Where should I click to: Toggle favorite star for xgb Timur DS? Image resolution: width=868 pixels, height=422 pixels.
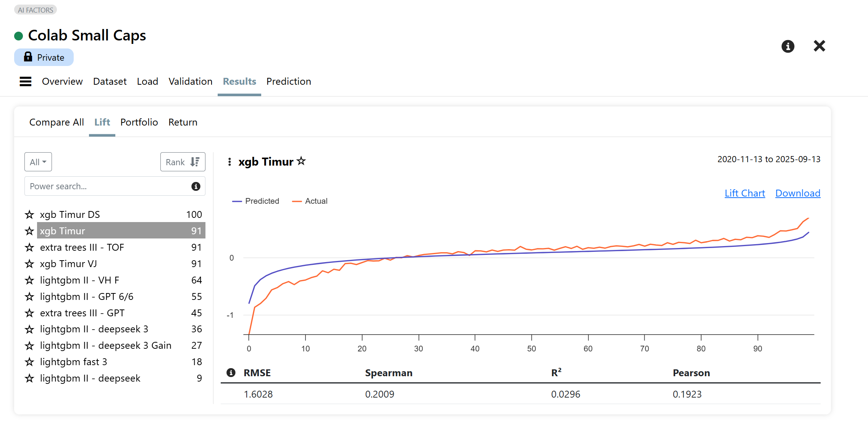(x=29, y=215)
